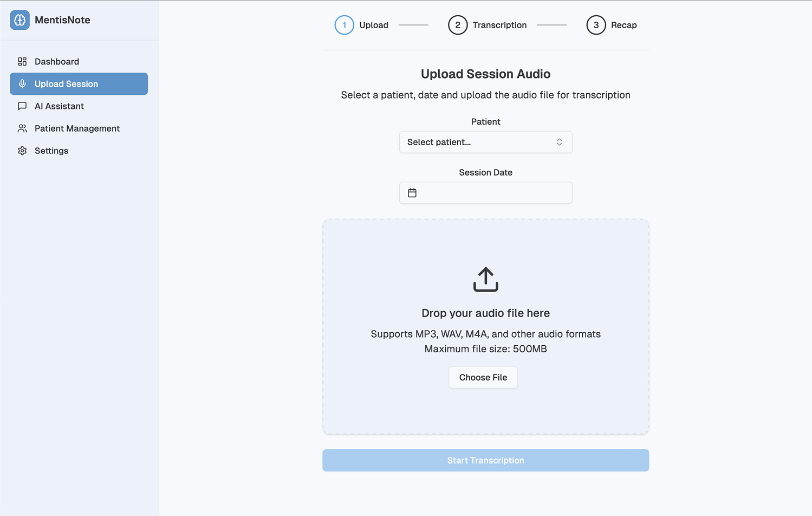Screen dimensions: 812x516
Task: Click the Dashboard grid icon
Action: [22, 62]
